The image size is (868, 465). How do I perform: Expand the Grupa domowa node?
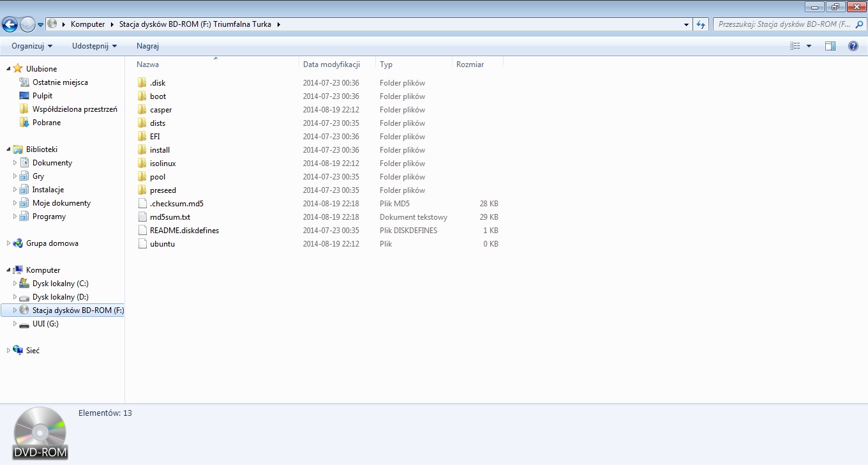tap(8, 243)
